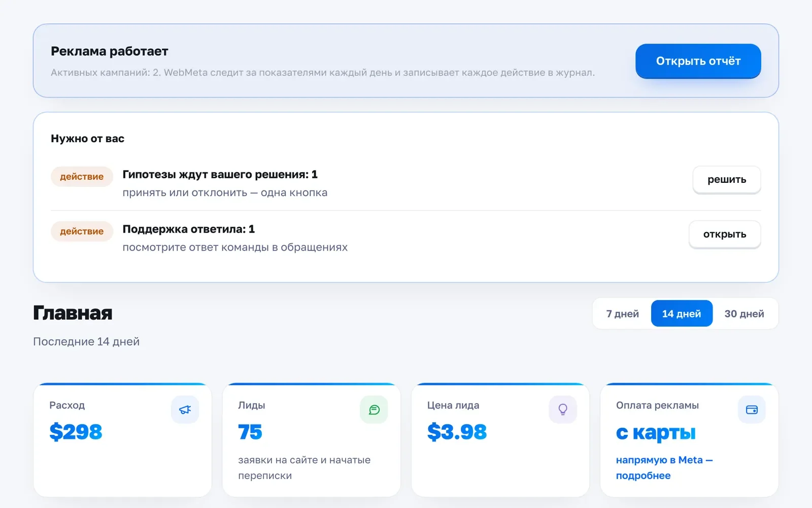Click the wallet icon in Оплата рекламы card
Image resolution: width=812 pixels, height=508 pixels.
point(752,409)
